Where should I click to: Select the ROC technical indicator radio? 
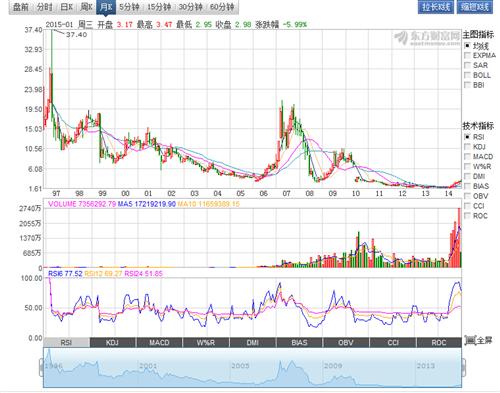pos(468,216)
